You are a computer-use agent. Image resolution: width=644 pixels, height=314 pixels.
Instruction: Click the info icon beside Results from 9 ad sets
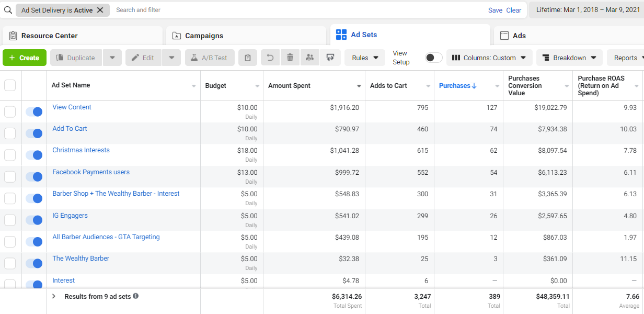136,296
